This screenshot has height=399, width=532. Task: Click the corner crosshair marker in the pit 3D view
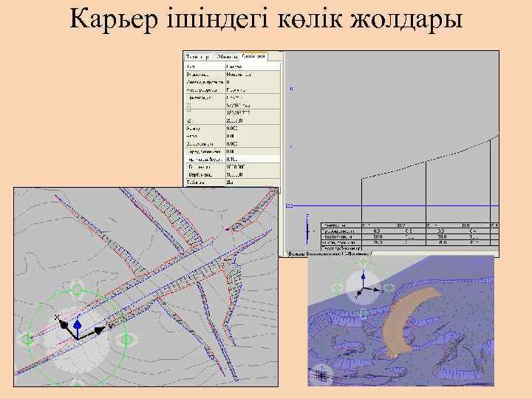pyautogui.click(x=321, y=375)
